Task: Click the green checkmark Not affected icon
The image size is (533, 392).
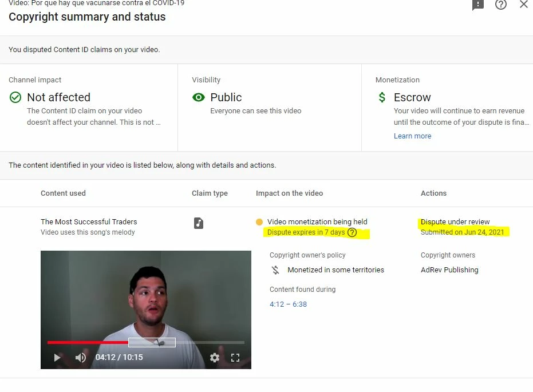Action: point(15,97)
